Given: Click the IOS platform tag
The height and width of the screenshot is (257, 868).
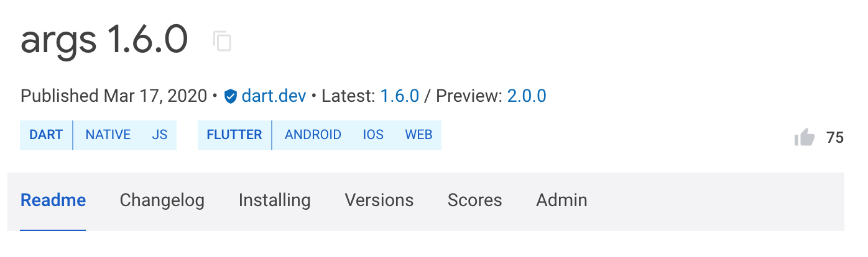Looking at the screenshot, I should pyautogui.click(x=373, y=135).
